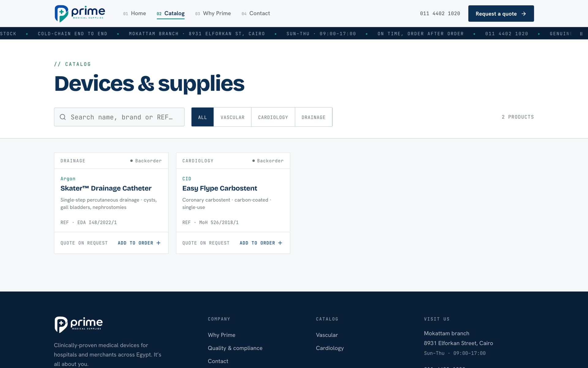
Task: Click the search magnifier icon
Action: 63,117
